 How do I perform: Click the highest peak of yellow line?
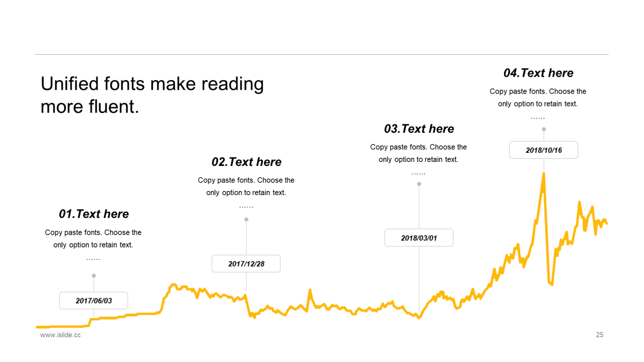544,174
